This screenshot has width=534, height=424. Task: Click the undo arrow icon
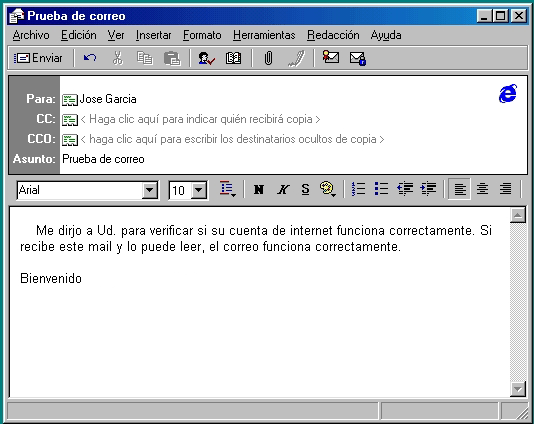point(90,58)
